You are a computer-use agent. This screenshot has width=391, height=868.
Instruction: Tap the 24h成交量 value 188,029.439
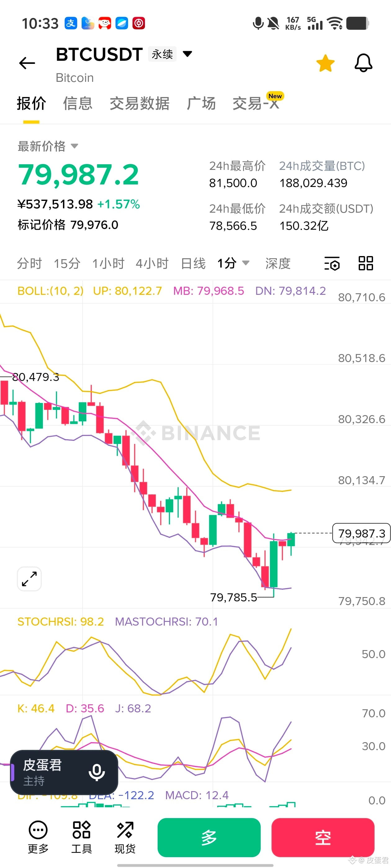(313, 183)
